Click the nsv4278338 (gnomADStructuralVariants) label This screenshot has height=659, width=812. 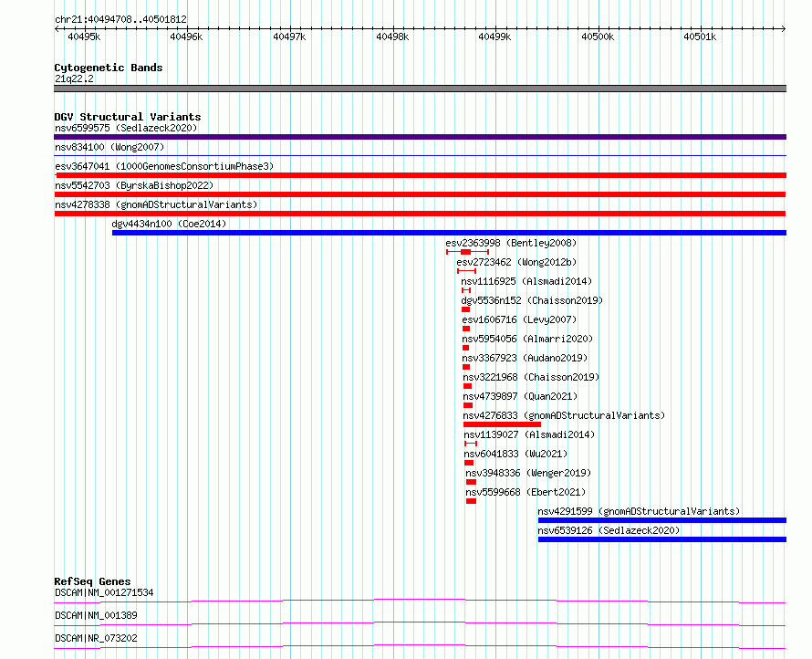[x=156, y=204]
